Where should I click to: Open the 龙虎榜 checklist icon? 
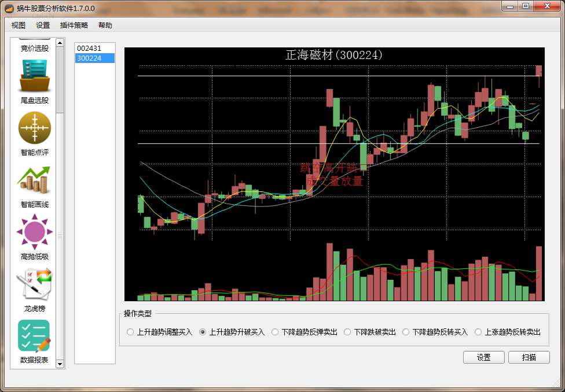pyautogui.click(x=35, y=284)
